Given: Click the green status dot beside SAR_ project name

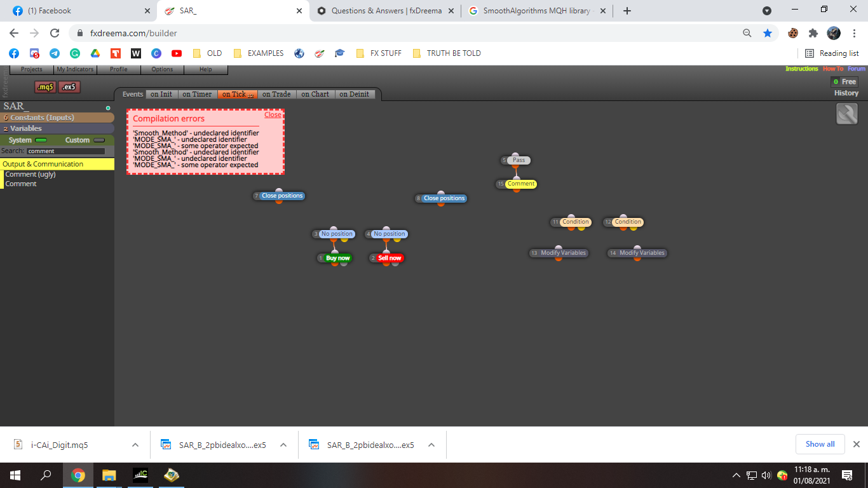Looking at the screenshot, I should pyautogui.click(x=108, y=108).
